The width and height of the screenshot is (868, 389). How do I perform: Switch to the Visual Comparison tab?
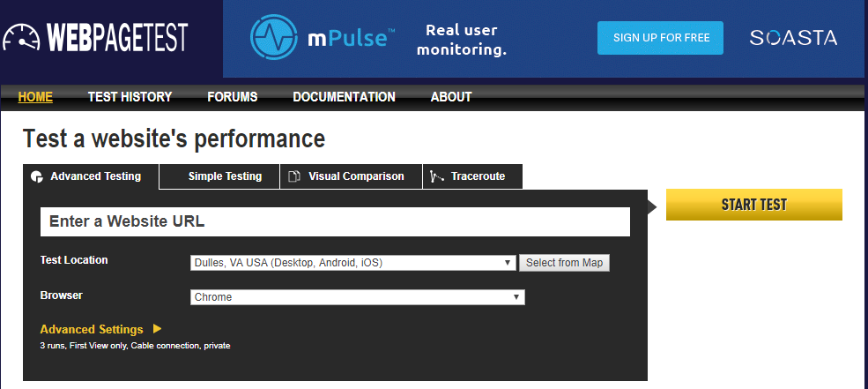(x=351, y=176)
